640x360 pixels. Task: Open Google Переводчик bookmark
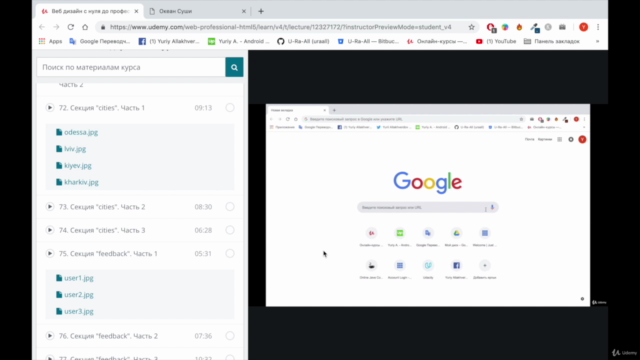(100, 41)
